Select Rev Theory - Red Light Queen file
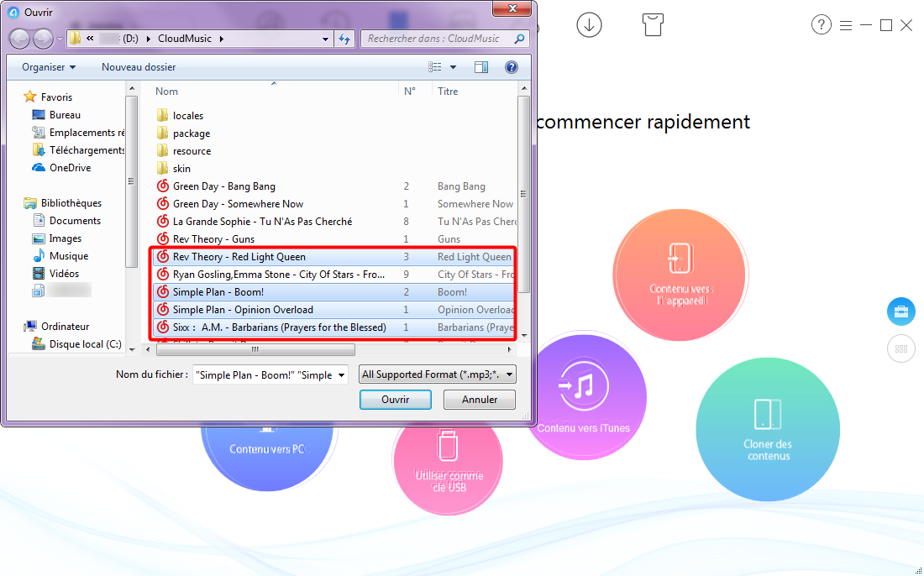 334,257
